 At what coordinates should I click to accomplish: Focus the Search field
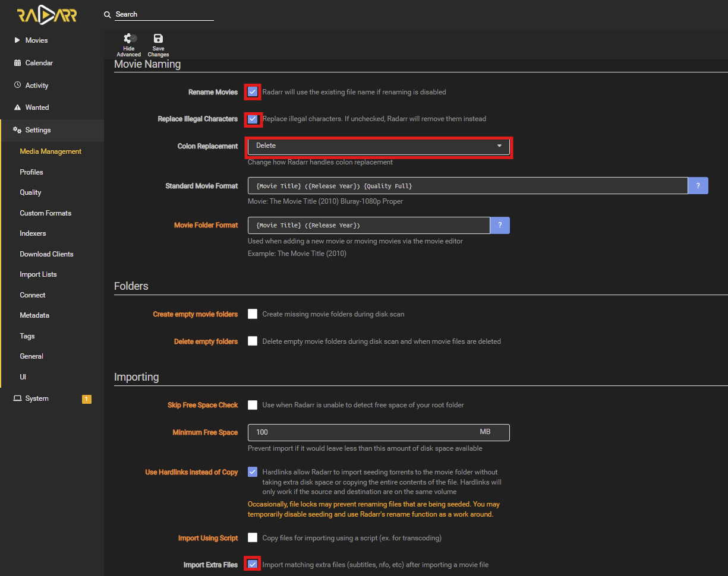pyautogui.click(x=164, y=14)
